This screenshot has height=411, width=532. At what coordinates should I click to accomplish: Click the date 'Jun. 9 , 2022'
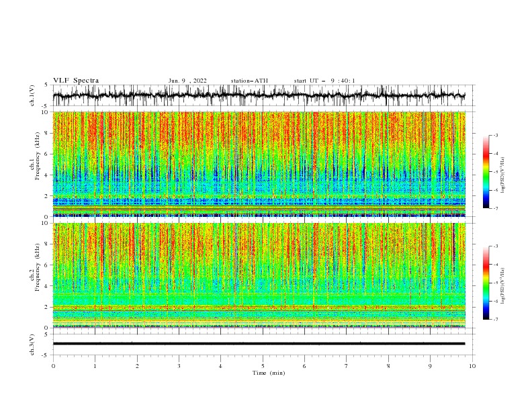tap(187, 81)
